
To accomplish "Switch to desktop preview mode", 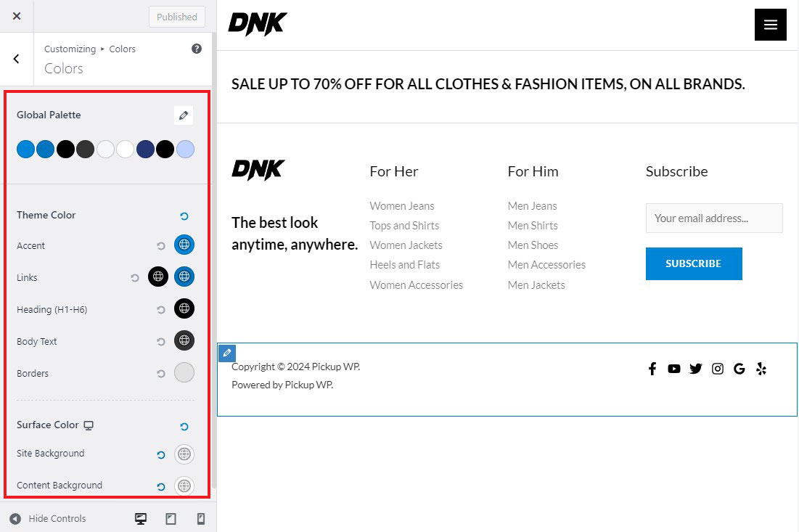I will point(141,519).
